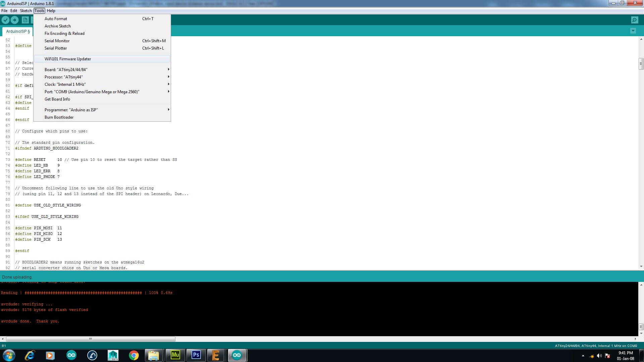Image resolution: width=644 pixels, height=362 pixels.
Task: Choose Archive Sketch menu entry
Action: (102, 26)
